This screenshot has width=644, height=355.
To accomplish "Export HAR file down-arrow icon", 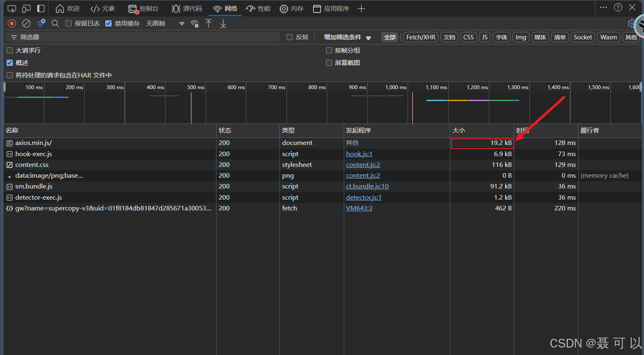I will click(223, 24).
